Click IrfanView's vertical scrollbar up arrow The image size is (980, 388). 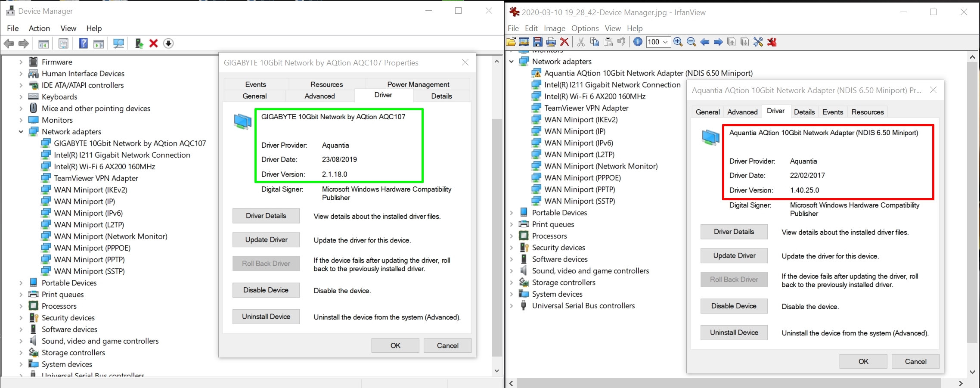(x=972, y=57)
